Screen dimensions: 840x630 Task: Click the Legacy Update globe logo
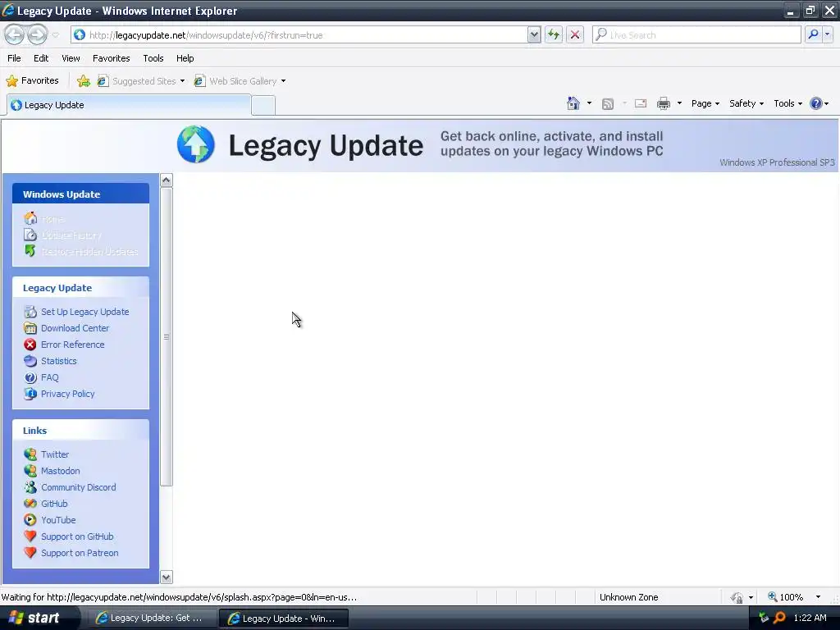pyautogui.click(x=196, y=144)
